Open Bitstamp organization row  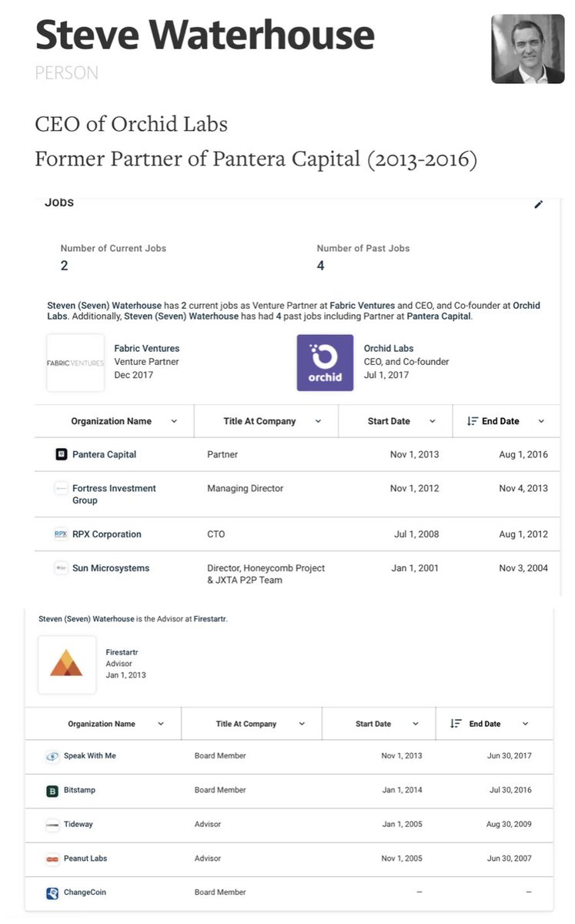(x=80, y=790)
